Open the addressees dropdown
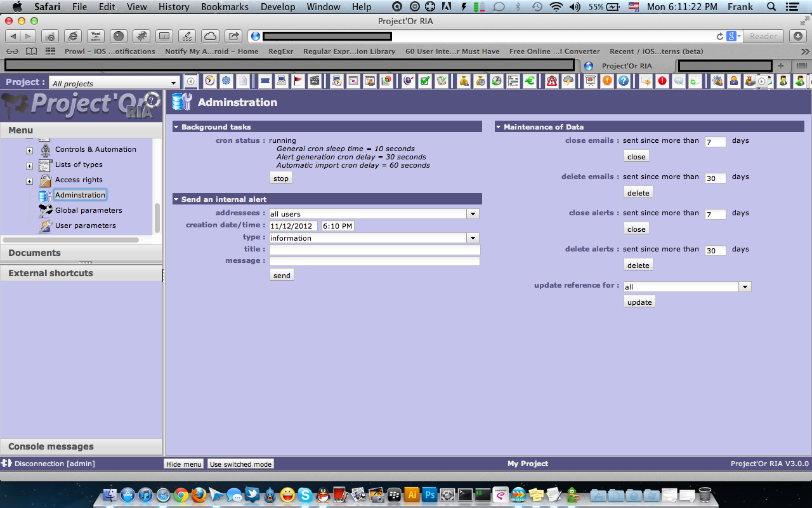The width and height of the screenshot is (812, 508). coord(473,214)
